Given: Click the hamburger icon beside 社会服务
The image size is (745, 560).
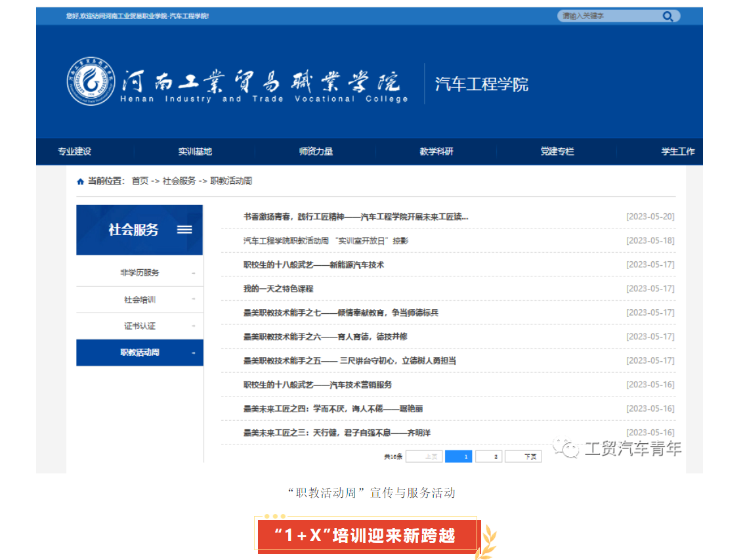Looking at the screenshot, I should coord(184,229).
